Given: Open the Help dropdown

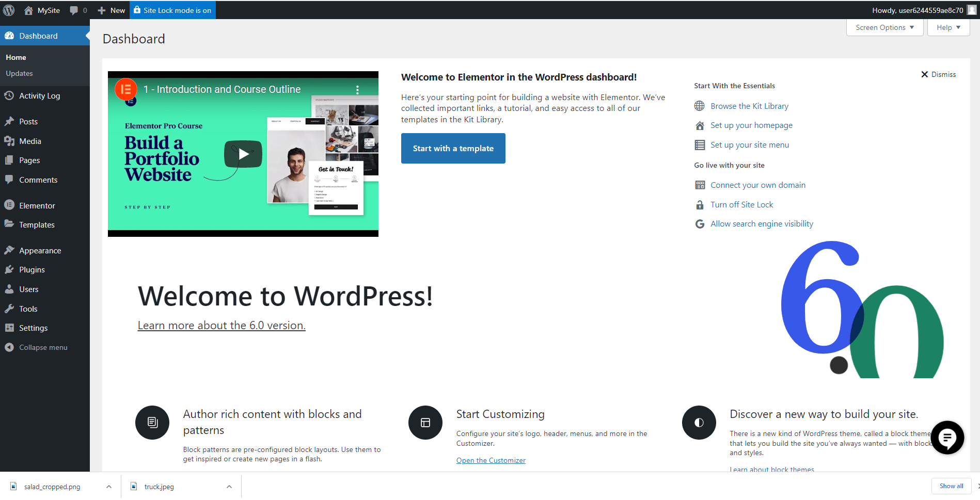Looking at the screenshot, I should pyautogui.click(x=948, y=27).
